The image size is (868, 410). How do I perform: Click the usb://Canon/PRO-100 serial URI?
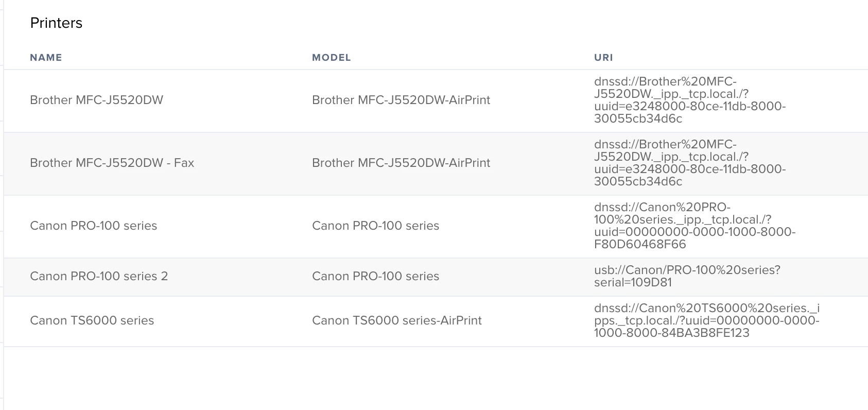(x=687, y=276)
